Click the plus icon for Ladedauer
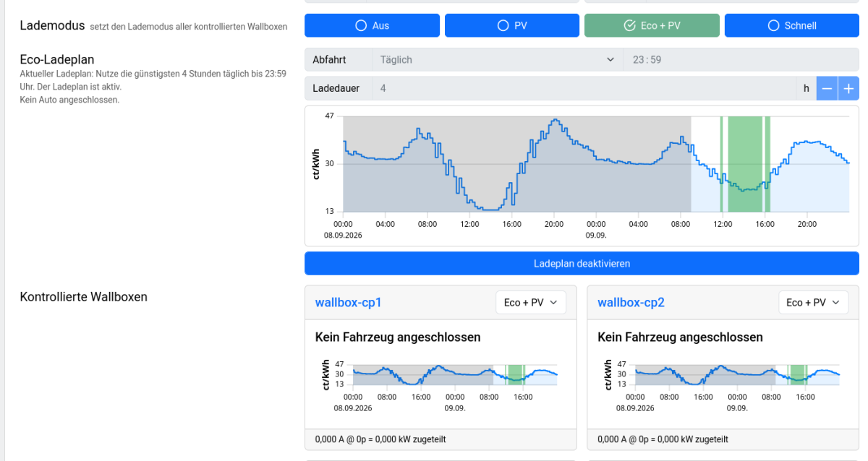The image size is (868, 461). [848, 89]
